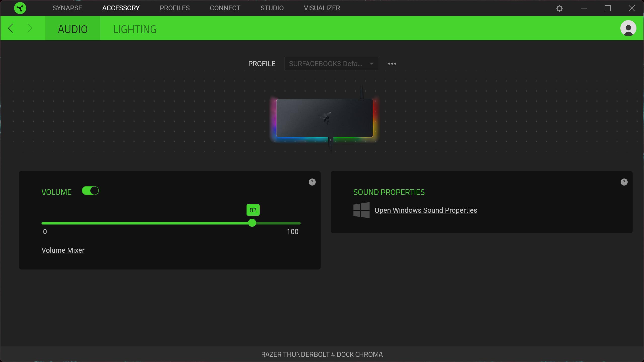644x362 pixels.
Task: Click the volume slider handle
Action: click(x=252, y=223)
